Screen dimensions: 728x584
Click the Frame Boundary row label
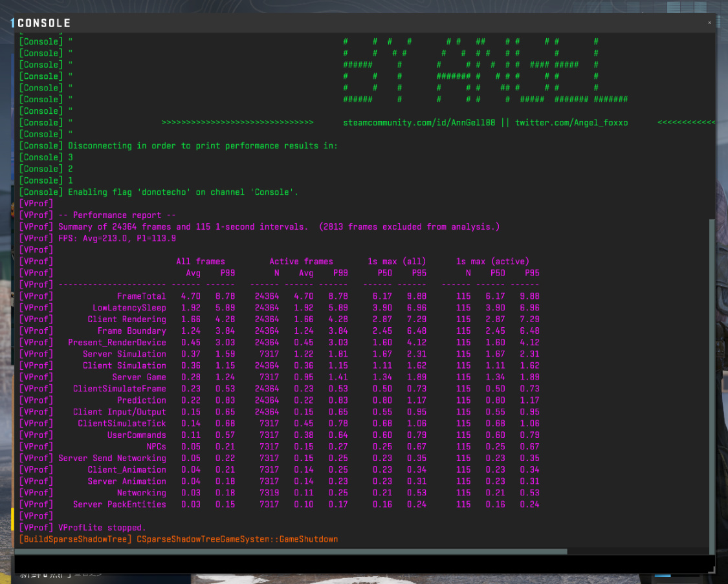click(131, 330)
